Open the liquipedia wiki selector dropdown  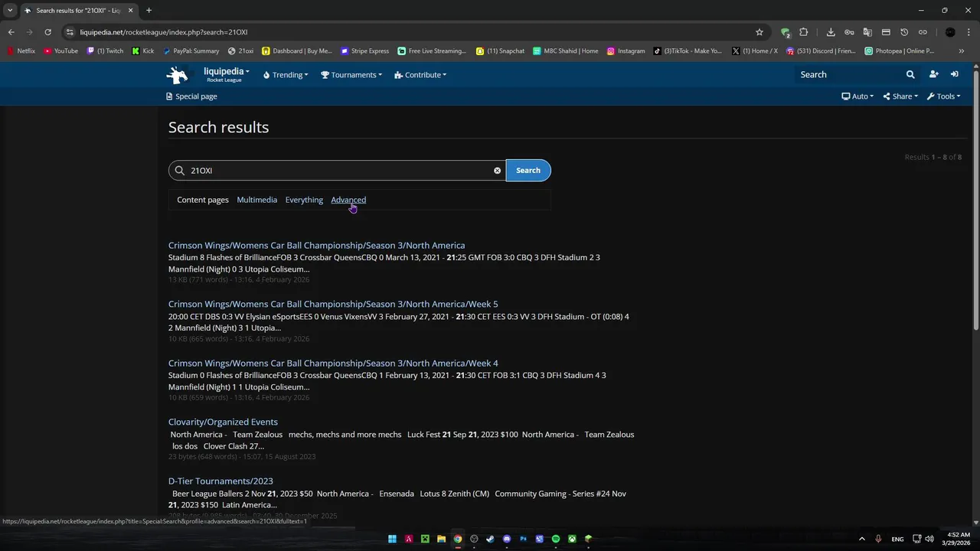click(x=227, y=74)
